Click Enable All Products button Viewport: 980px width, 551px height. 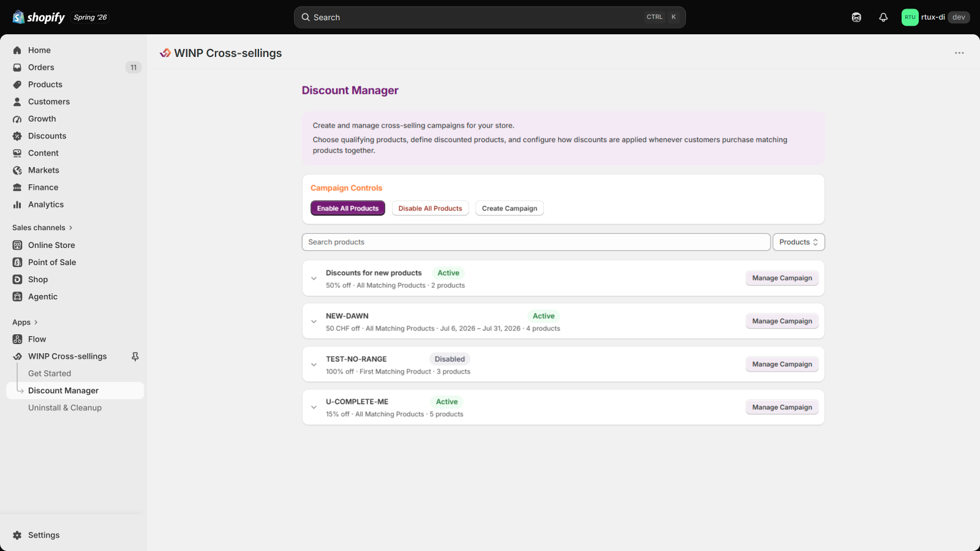(348, 208)
